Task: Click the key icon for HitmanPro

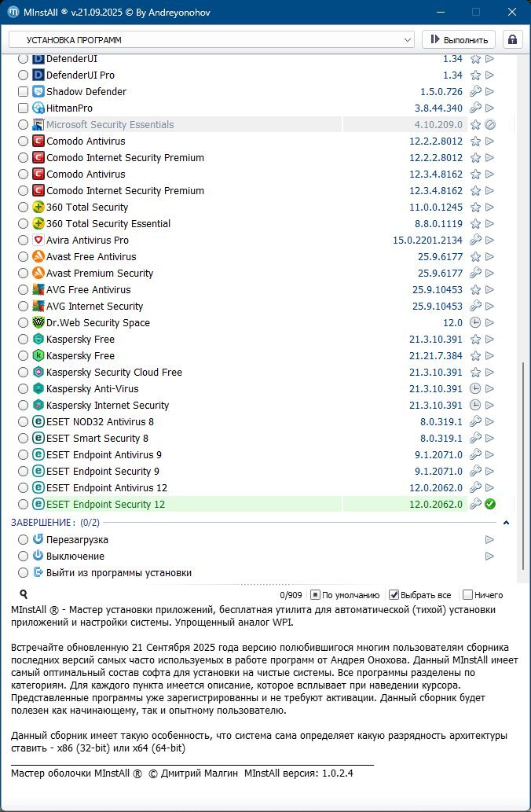Action: pos(475,108)
